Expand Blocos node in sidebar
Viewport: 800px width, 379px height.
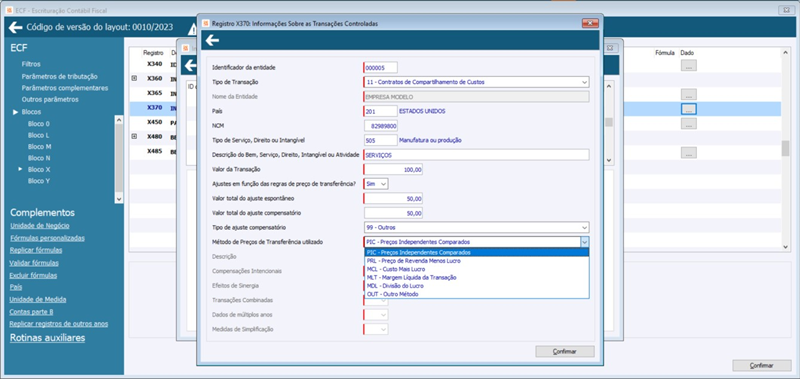coord(16,112)
